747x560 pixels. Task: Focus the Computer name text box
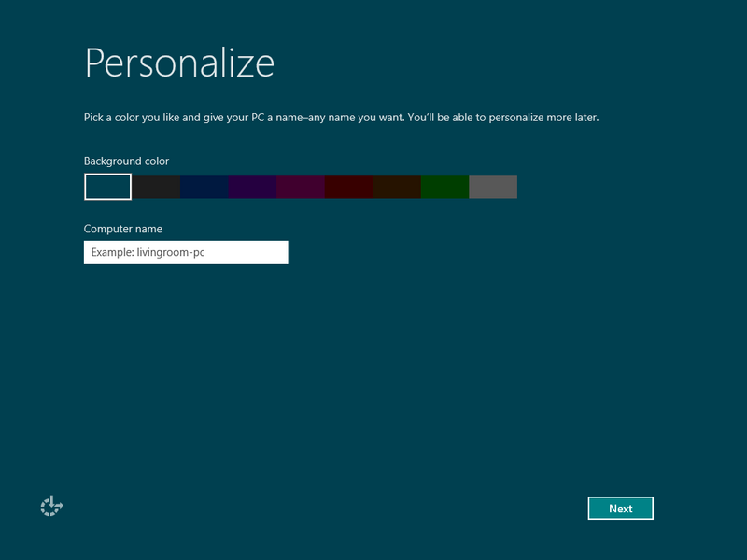186,252
